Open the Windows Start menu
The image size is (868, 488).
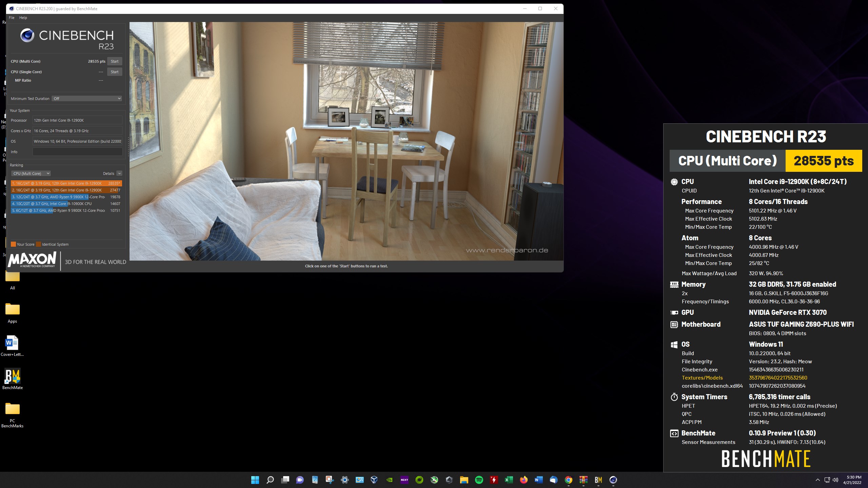[x=255, y=480]
